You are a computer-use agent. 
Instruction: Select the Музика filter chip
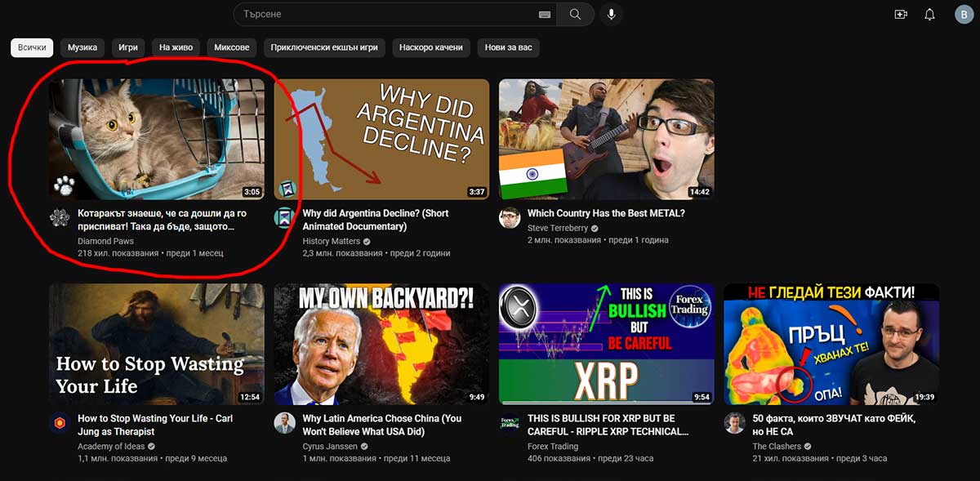pyautogui.click(x=82, y=47)
